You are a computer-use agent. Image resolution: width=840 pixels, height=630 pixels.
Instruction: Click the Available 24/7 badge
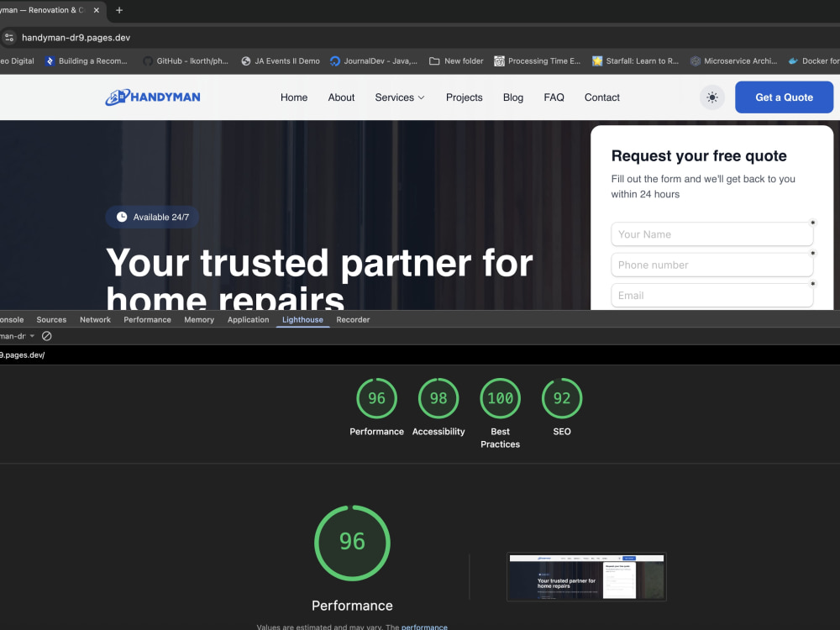[x=152, y=217]
